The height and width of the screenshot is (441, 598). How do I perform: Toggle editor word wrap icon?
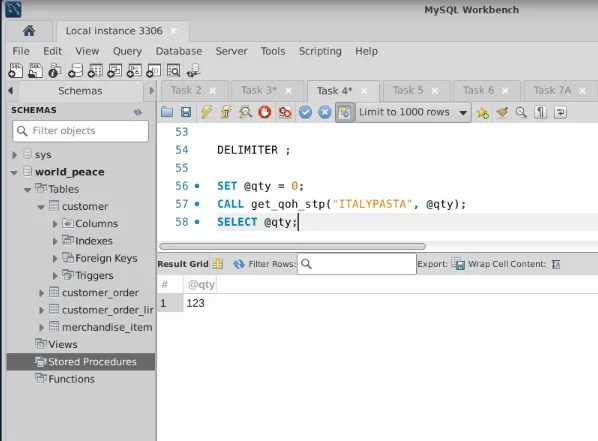coord(560,112)
